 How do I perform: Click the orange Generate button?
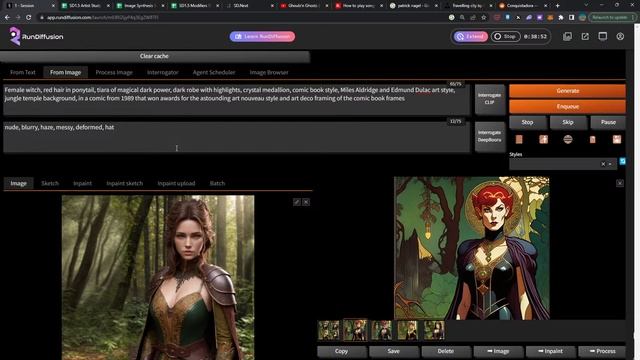click(567, 91)
